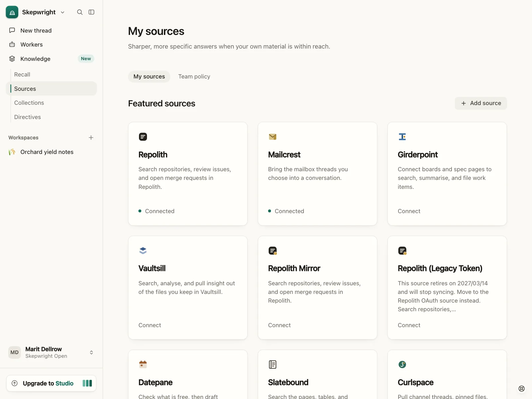Open the Mailcrest card title
This screenshot has width=532, height=399.
(x=284, y=155)
